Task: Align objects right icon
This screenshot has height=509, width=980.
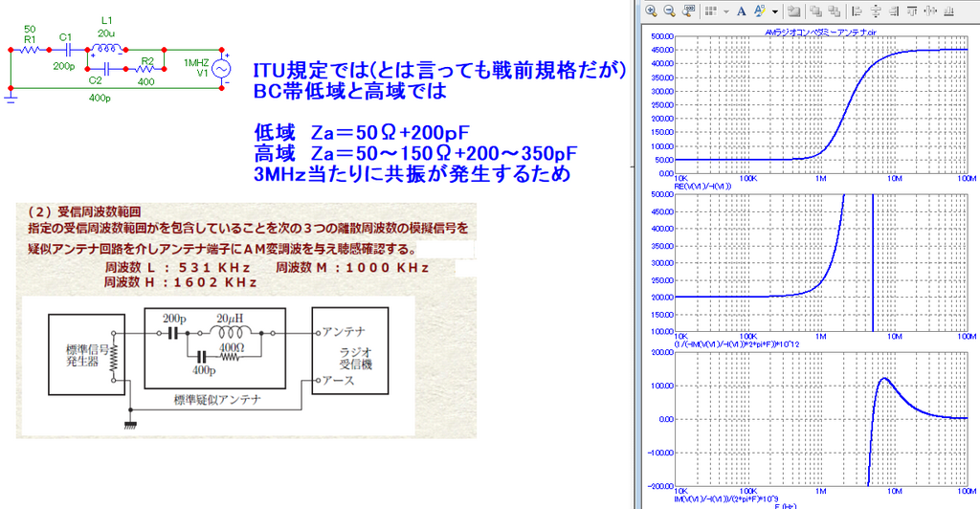Action: coord(894,11)
